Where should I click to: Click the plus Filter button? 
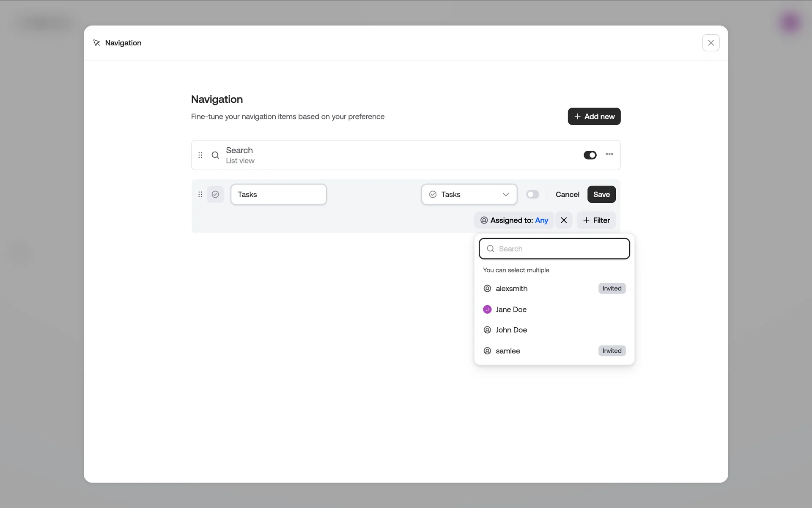click(596, 220)
